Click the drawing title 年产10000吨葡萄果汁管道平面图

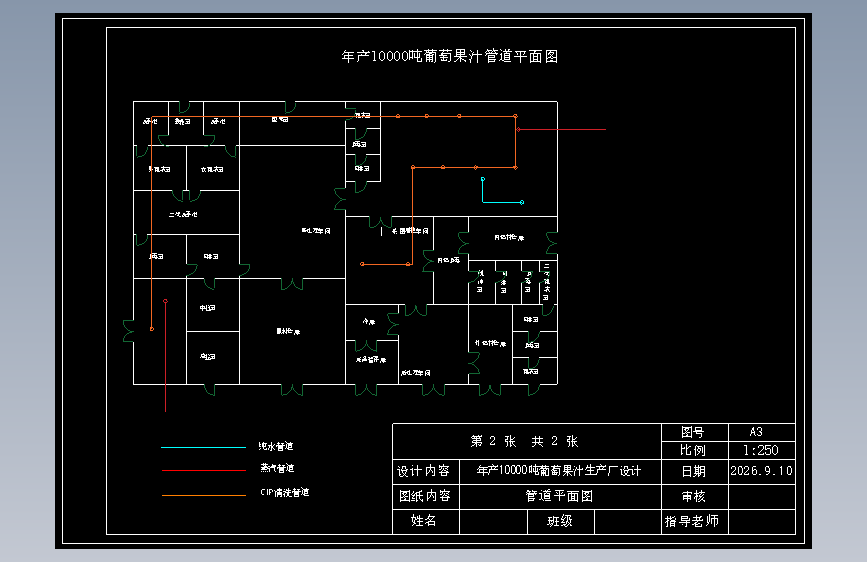[x=450, y=56]
